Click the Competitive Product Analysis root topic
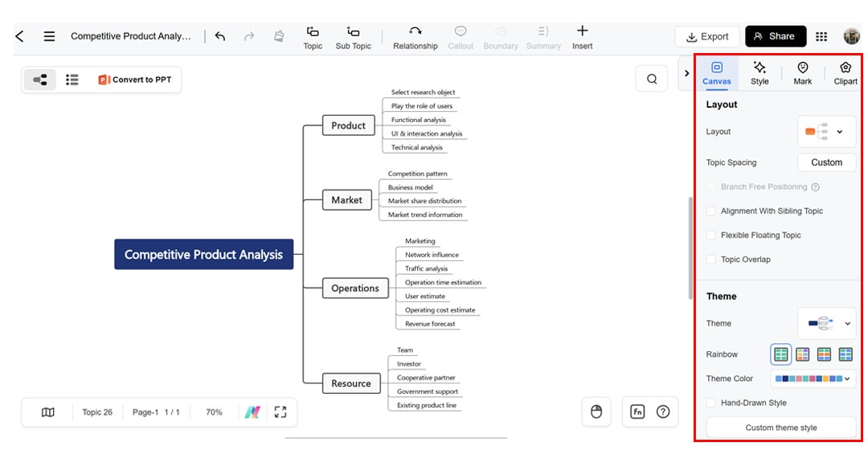Screen dimensions: 868x467 tap(203, 253)
